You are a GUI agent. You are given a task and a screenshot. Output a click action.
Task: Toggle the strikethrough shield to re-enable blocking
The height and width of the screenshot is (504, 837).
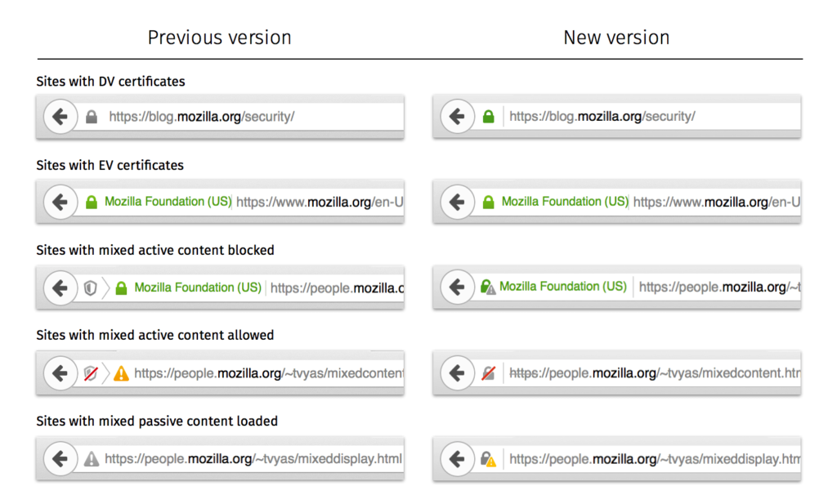tap(90, 373)
